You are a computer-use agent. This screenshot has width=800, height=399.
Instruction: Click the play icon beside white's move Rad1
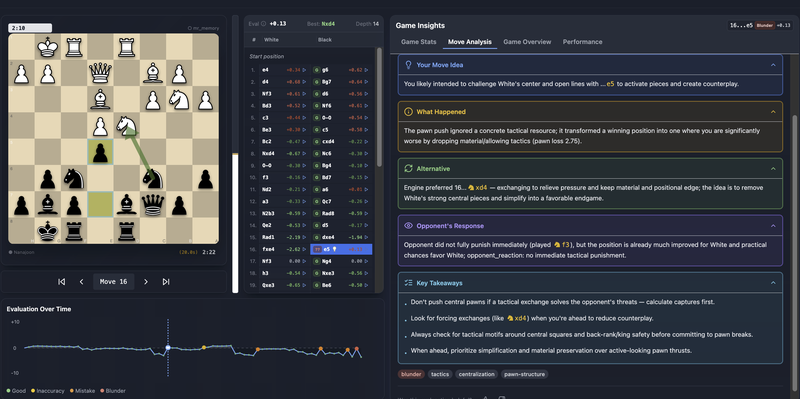(305, 237)
